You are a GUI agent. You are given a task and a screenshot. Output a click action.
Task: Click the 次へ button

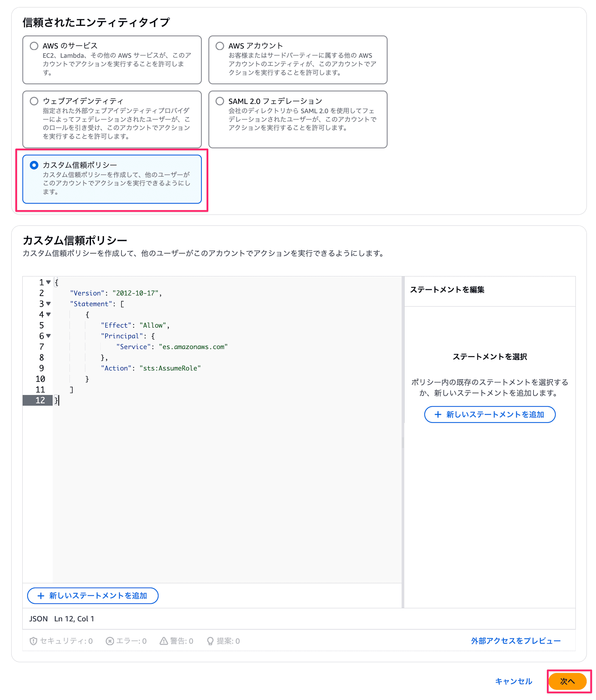[x=567, y=681]
